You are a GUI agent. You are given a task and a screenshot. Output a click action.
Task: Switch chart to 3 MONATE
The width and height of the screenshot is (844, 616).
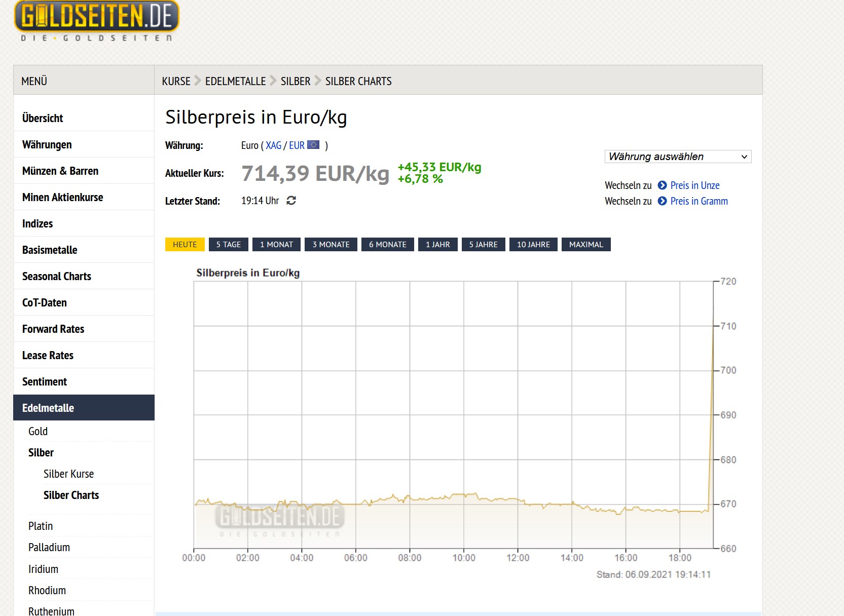point(331,245)
